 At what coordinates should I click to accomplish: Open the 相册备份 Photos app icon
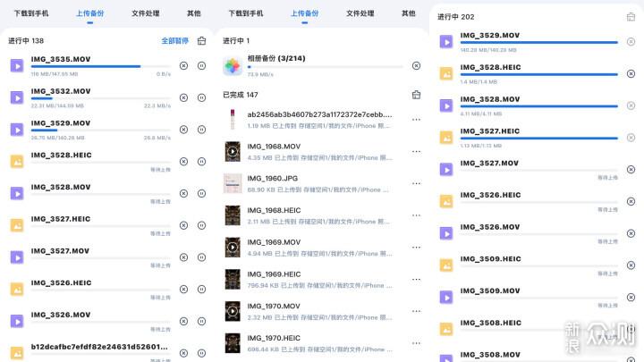tap(233, 65)
